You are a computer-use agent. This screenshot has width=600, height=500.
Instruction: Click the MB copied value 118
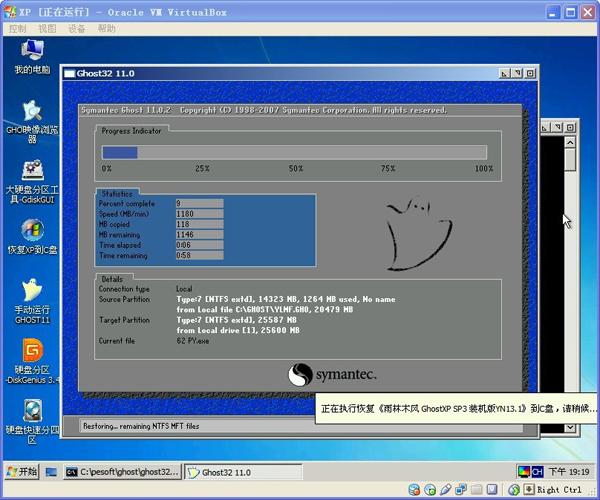(x=199, y=224)
